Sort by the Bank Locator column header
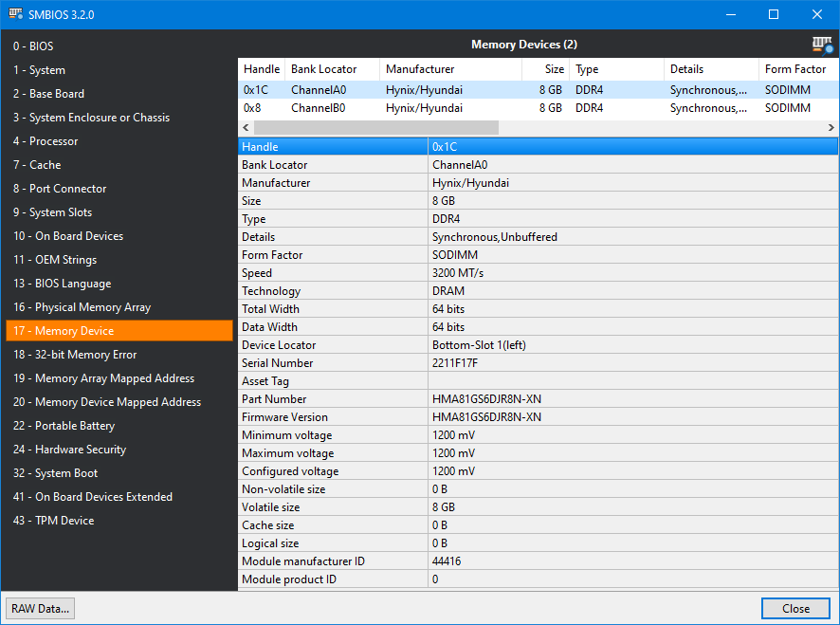840x625 pixels. [x=332, y=69]
